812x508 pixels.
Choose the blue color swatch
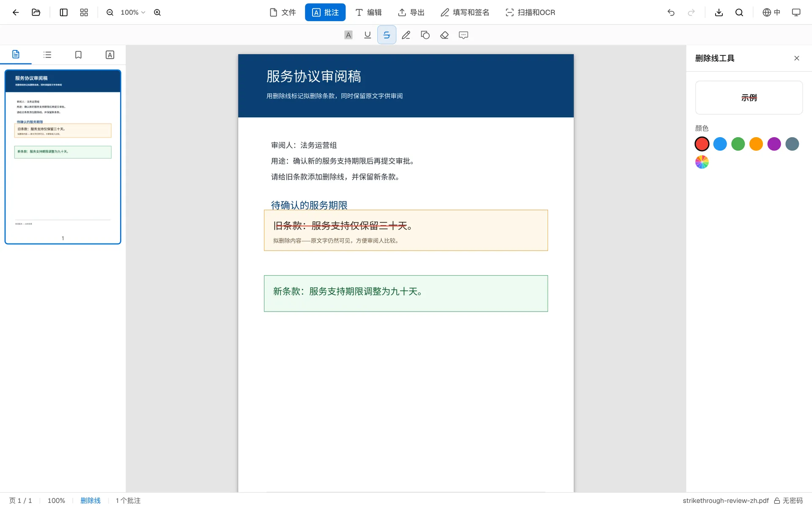point(720,144)
